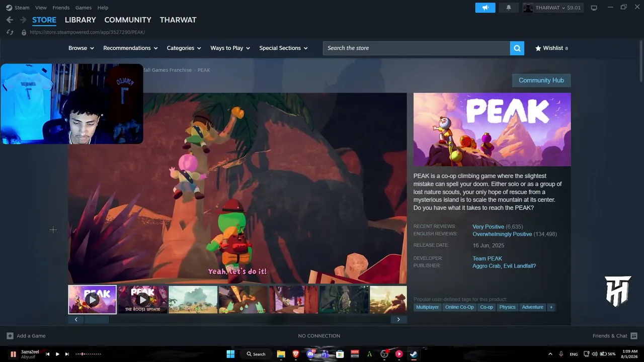Image resolution: width=644 pixels, height=362 pixels.
Task: Open the Friends menu
Action: pyautogui.click(x=61, y=8)
